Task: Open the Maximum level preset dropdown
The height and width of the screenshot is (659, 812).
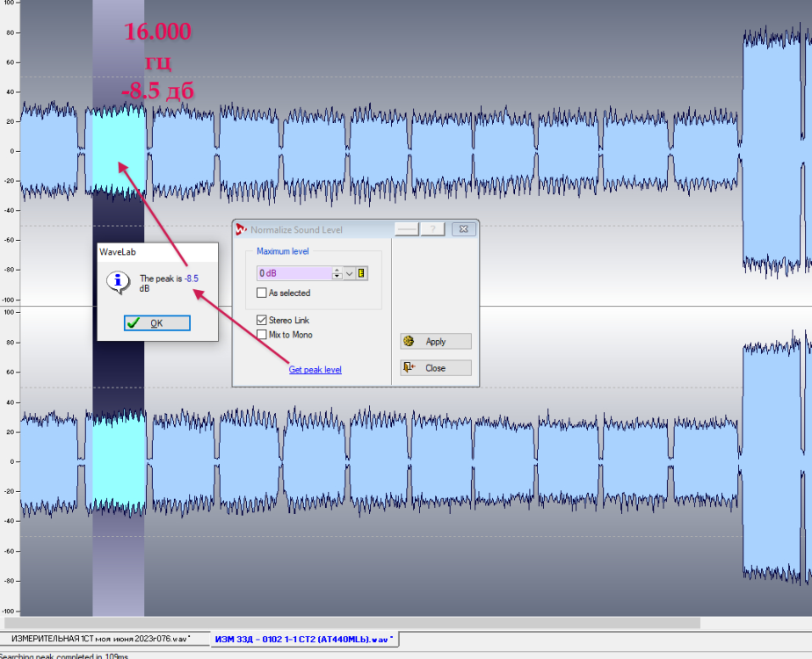Action: (x=349, y=273)
